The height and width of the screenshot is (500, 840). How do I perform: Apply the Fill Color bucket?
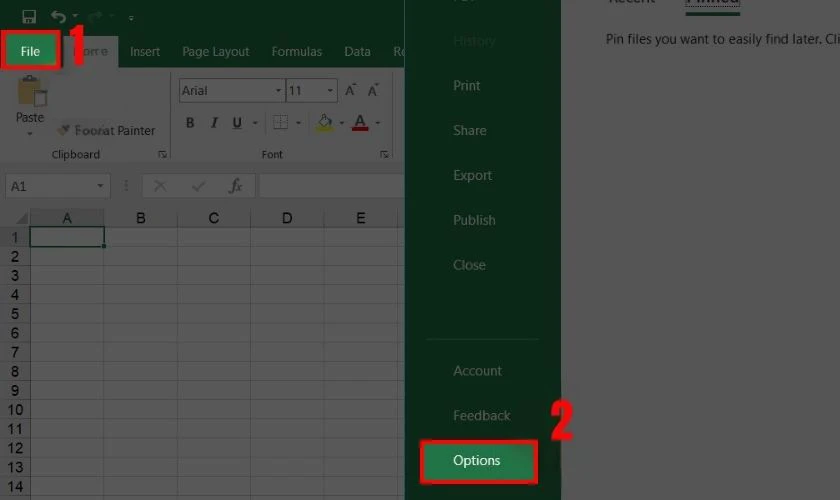pos(324,123)
